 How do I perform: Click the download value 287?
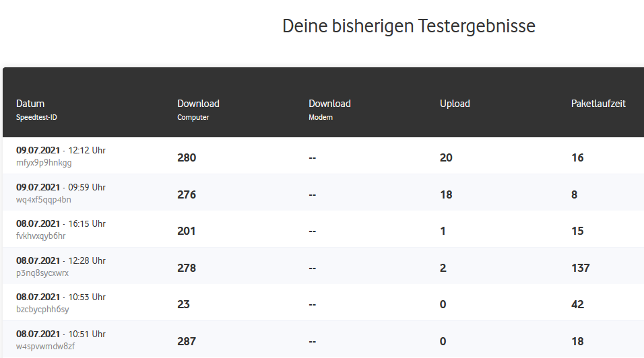(187, 341)
